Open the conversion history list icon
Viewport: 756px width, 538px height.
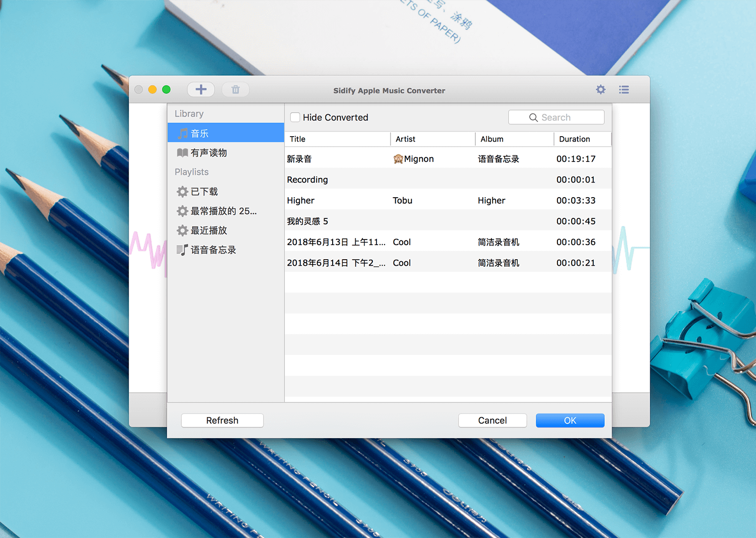point(624,90)
